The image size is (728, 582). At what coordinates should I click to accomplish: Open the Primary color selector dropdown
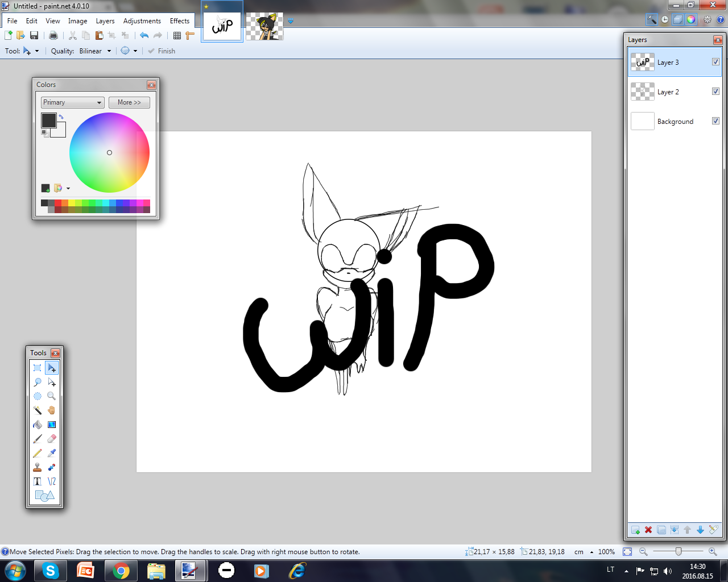(x=72, y=102)
